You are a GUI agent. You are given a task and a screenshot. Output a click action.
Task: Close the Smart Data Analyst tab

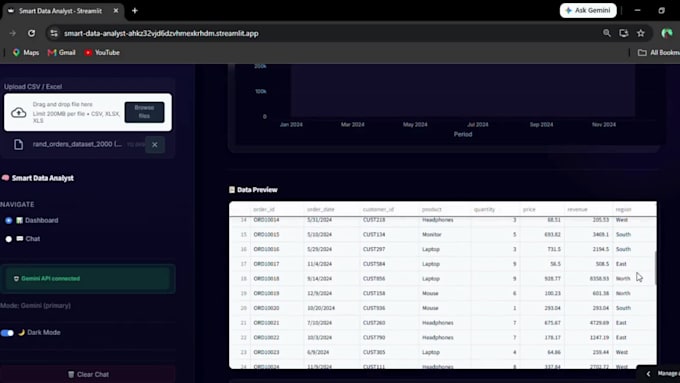[x=116, y=11]
